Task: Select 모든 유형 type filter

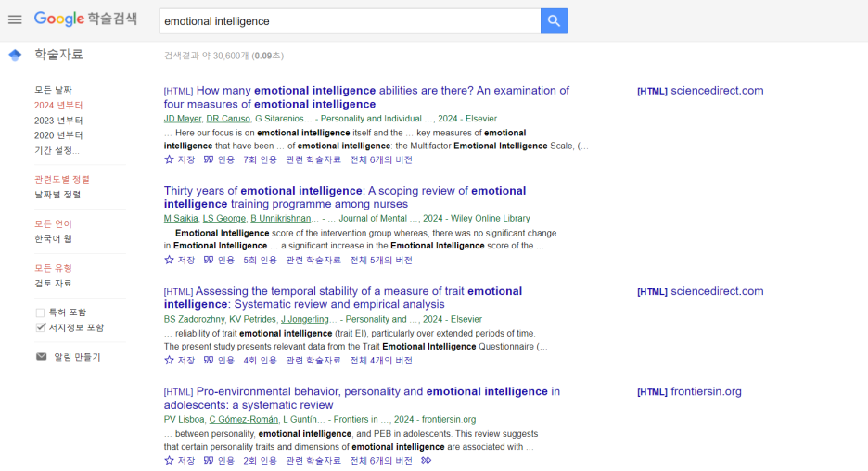Action: (53, 268)
